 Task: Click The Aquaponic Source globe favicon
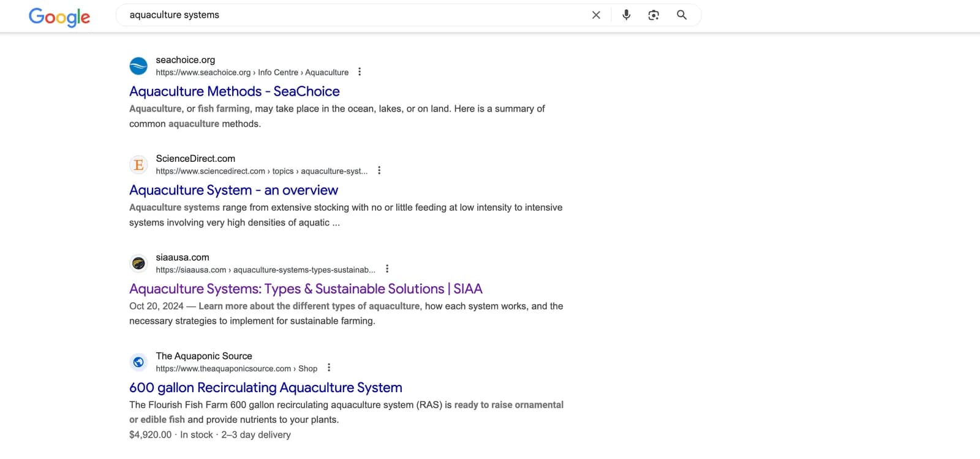[x=138, y=362]
